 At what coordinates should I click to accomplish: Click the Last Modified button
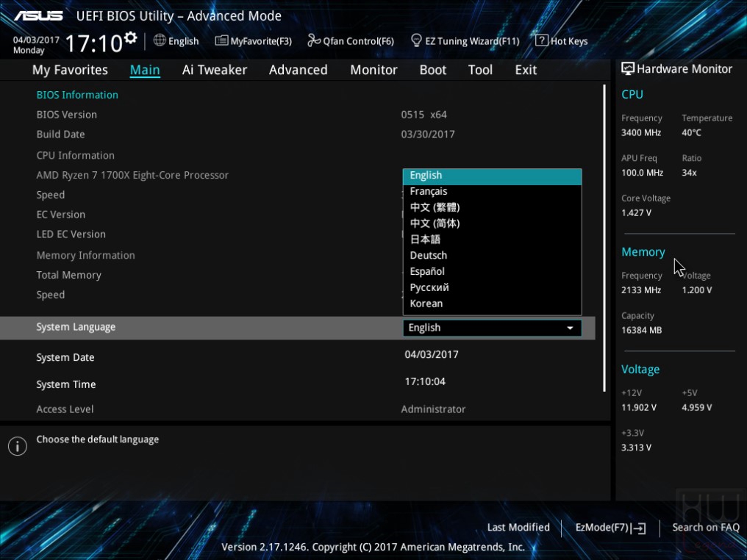pyautogui.click(x=518, y=528)
